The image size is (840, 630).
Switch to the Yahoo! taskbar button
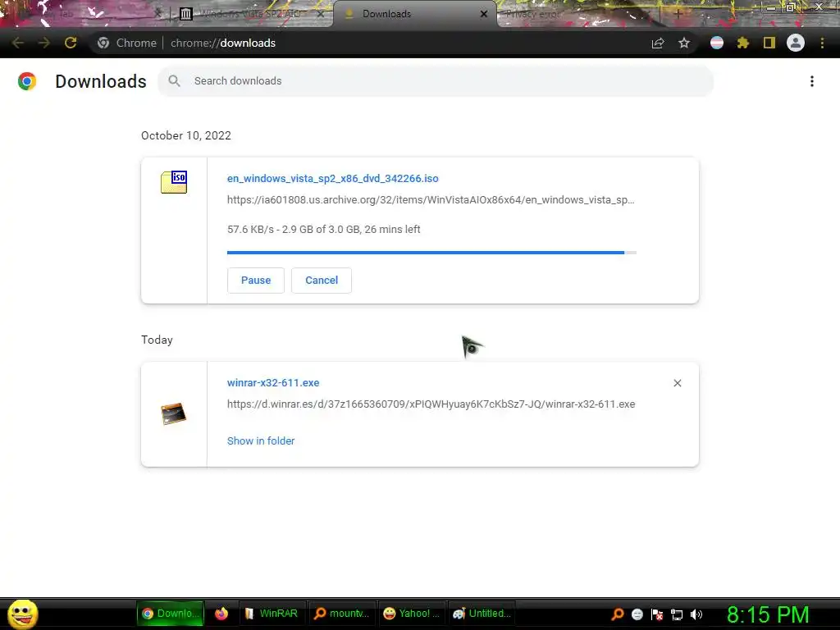click(x=412, y=614)
